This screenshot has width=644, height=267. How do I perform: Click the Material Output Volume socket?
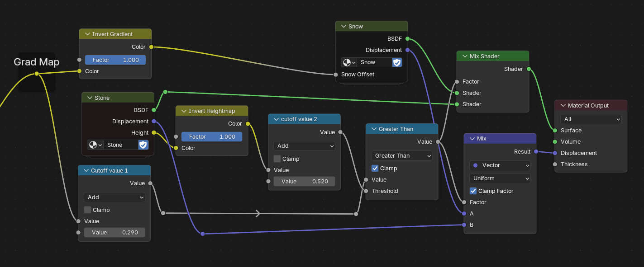[555, 142]
